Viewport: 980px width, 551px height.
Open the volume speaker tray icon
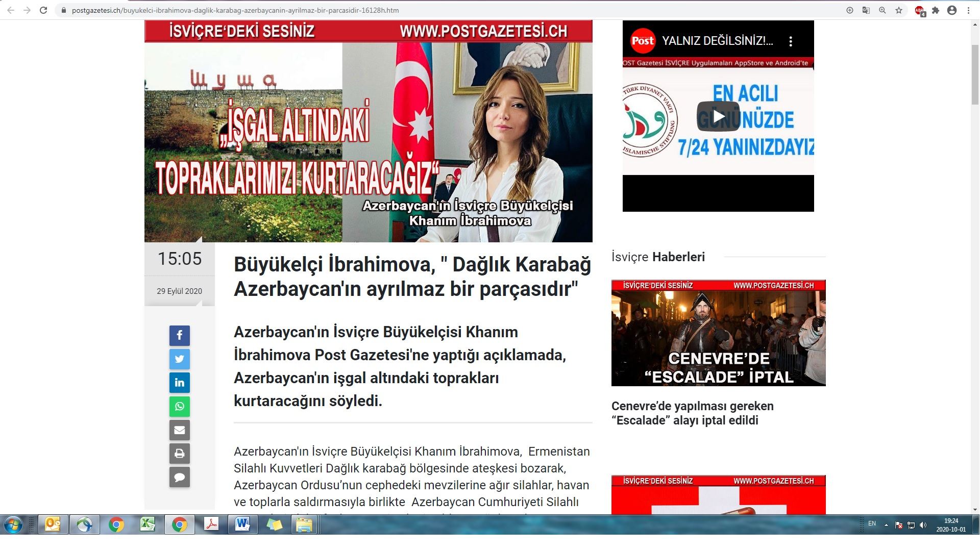click(x=923, y=525)
